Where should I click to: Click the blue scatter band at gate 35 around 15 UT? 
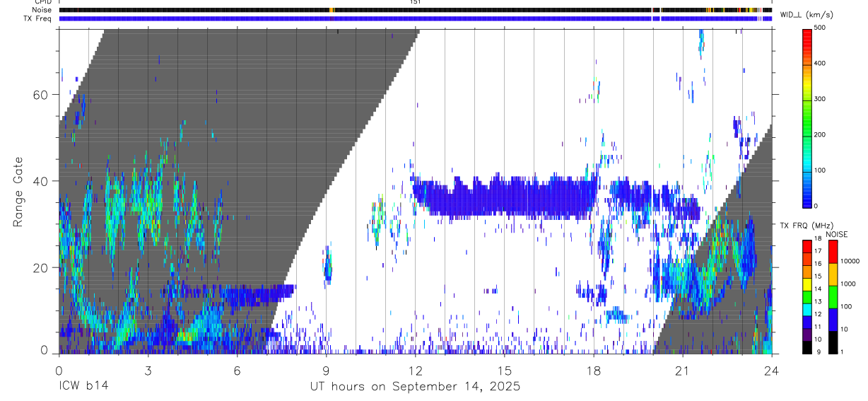pyautogui.click(x=505, y=197)
